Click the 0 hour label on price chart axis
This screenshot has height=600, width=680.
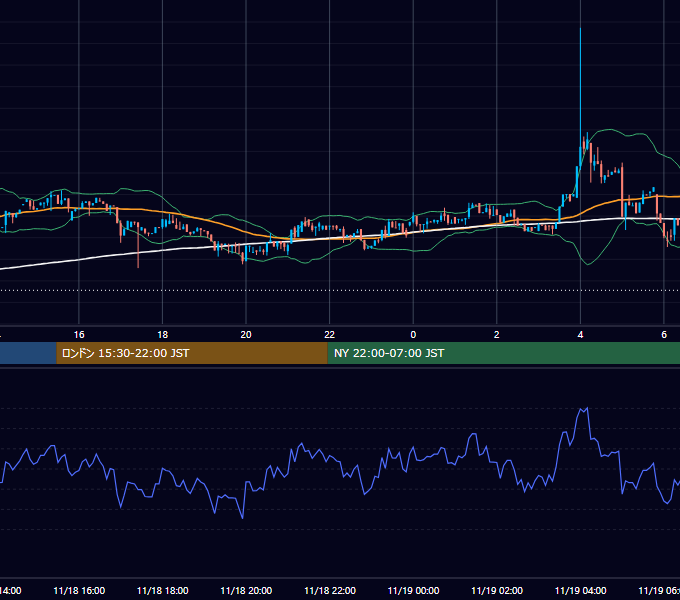413,335
